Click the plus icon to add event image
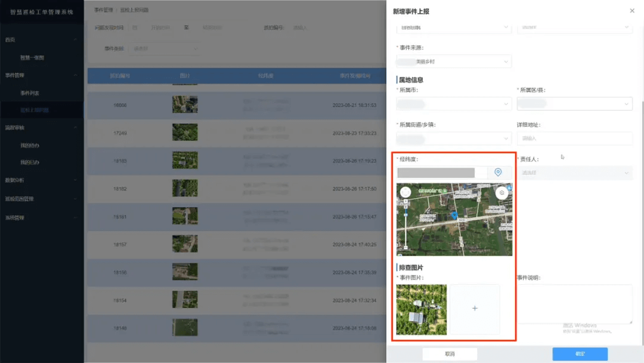This screenshot has width=644, height=363. coord(475,308)
